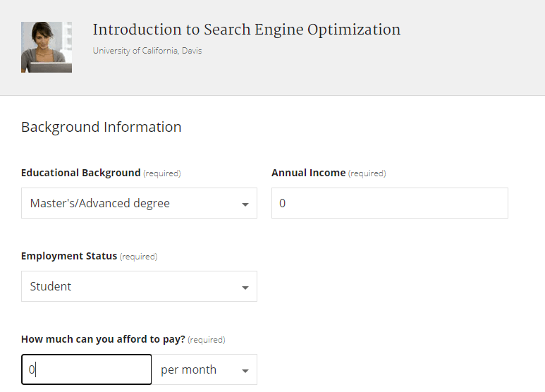
Task: Open the Student employment status dropdown
Action: (x=139, y=286)
